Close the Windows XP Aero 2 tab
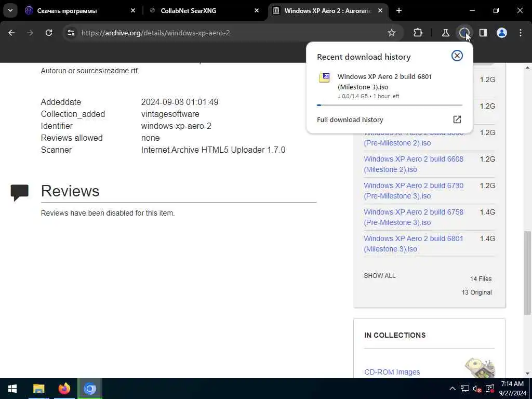The height and width of the screenshot is (399, 532). tap(380, 11)
